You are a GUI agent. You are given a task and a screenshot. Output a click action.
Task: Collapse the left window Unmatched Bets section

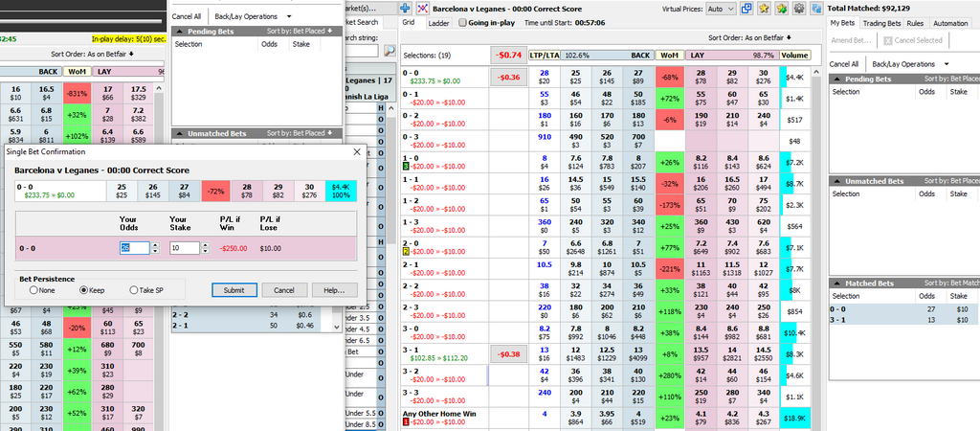click(177, 133)
